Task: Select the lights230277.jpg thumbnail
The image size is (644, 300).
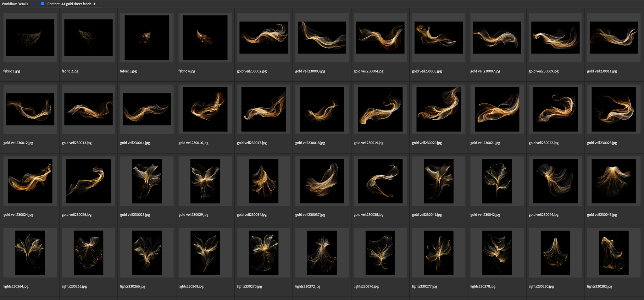Action: click(439, 253)
